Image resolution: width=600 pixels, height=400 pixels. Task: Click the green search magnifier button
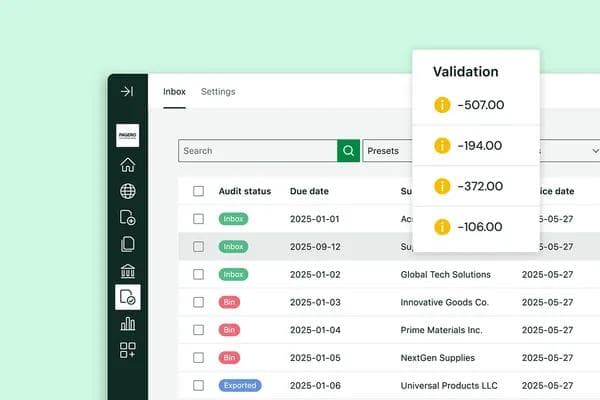(x=348, y=151)
